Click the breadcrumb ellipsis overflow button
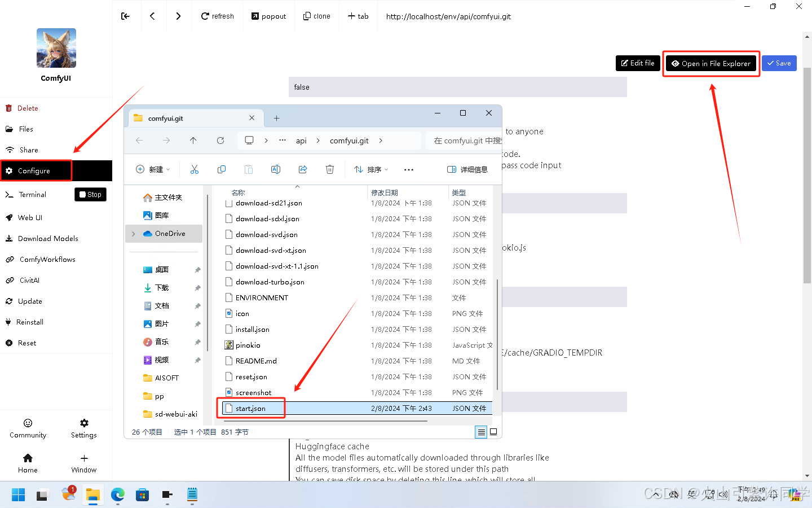The height and width of the screenshot is (508, 812). [x=283, y=141]
